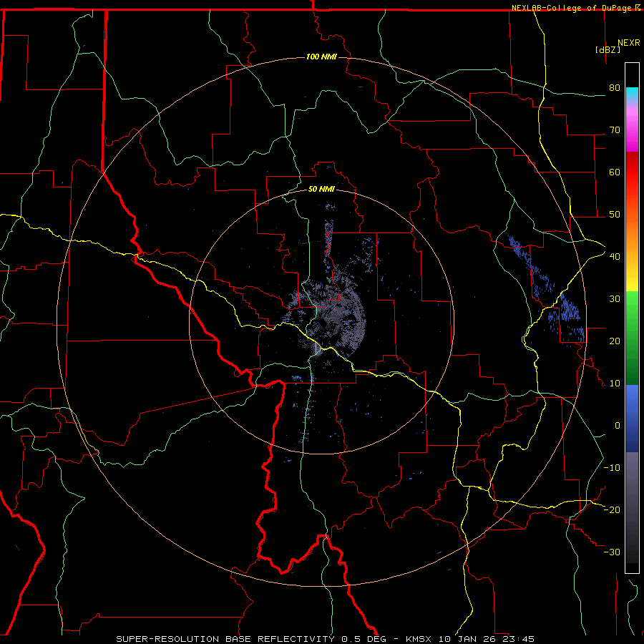Click the -20 value on the dBZ scale
Screen dimensions: 644x644
[x=612, y=509]
